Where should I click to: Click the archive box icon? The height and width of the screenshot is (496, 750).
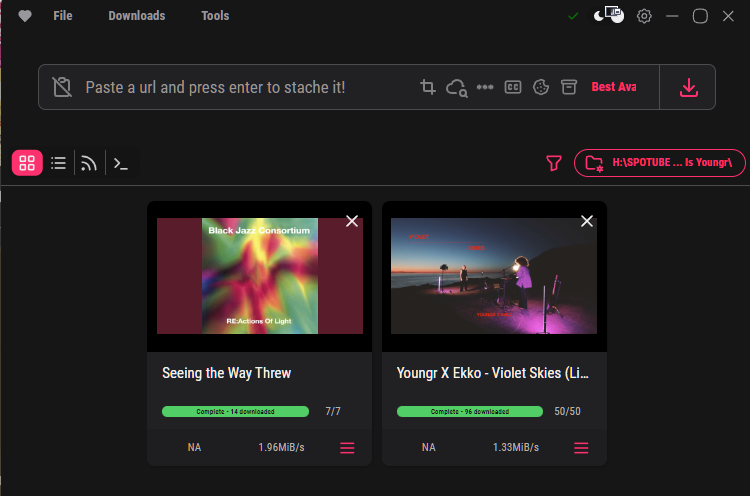point(569,87)
